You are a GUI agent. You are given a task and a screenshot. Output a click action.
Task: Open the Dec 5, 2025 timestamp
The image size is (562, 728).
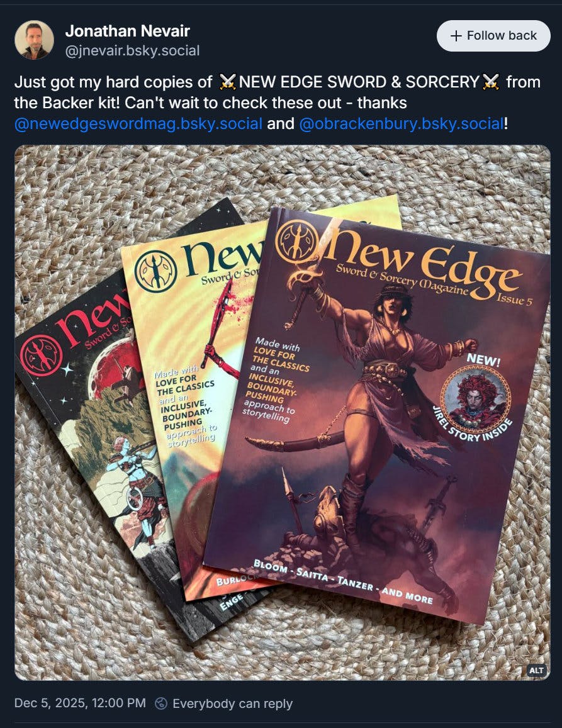(x=80, y=703)
